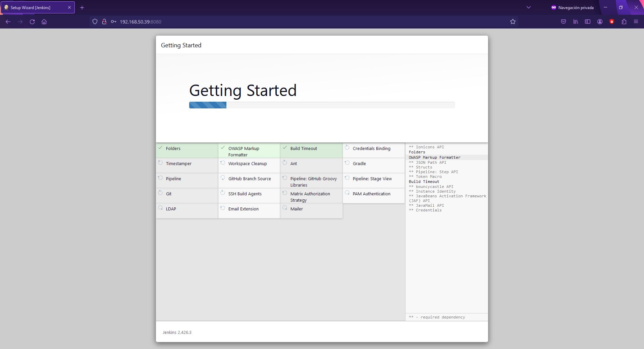Select the Setup Wizard [Jenkins] tab
This screenshot has width=644, height=349.
point(38,7)
